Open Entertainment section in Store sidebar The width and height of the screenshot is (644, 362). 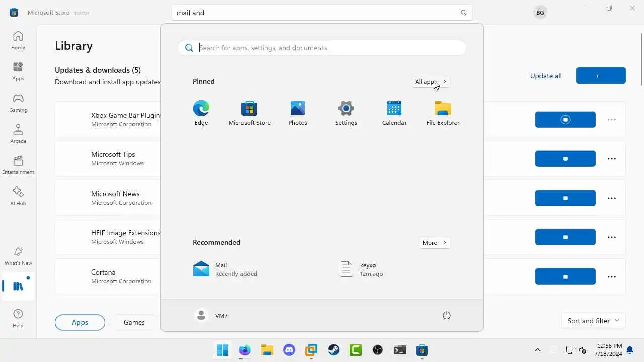[18, 165]
